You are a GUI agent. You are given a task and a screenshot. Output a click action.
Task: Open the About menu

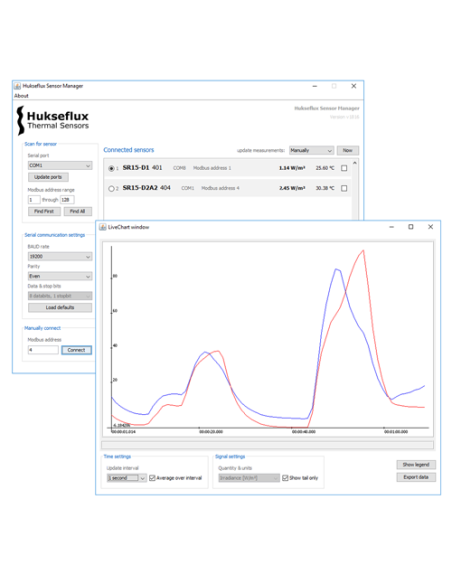click(21, 96)
